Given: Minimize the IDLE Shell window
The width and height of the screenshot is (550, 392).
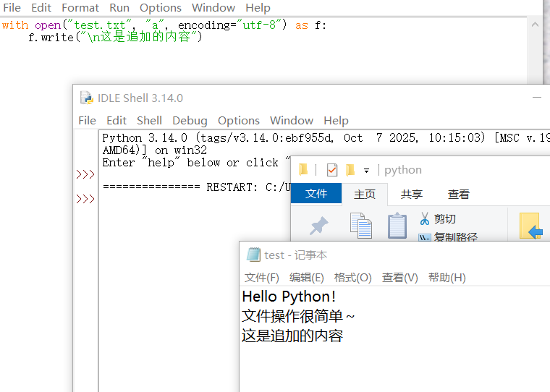Looking at the screenshot, I should 537,97.
